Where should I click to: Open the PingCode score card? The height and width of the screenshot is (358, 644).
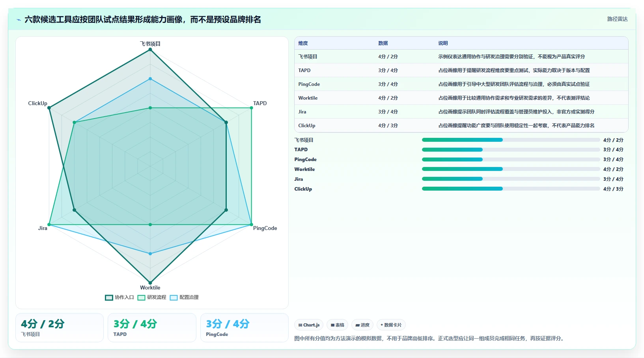pyautogui.click(x=245, y=328)
